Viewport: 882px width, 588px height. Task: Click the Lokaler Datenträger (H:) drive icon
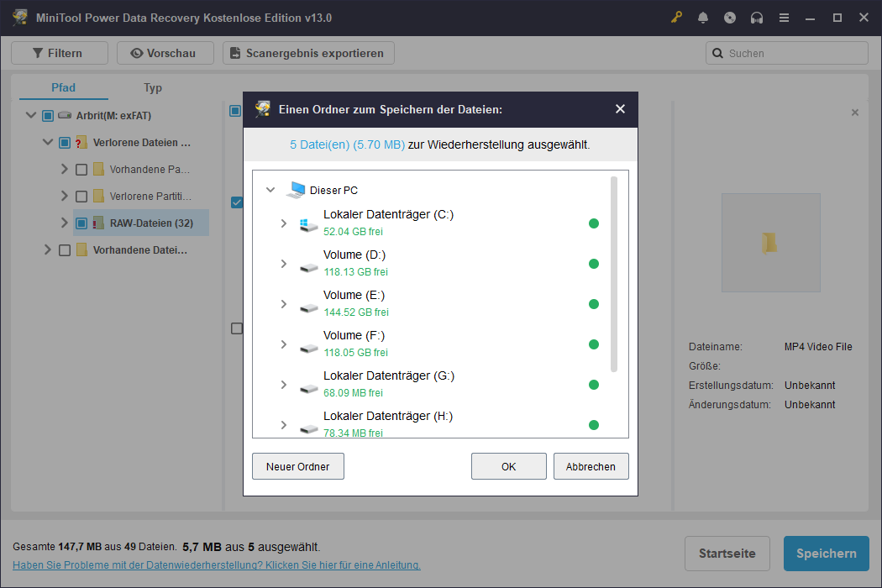pyautogui.click(x=308, y=428)
